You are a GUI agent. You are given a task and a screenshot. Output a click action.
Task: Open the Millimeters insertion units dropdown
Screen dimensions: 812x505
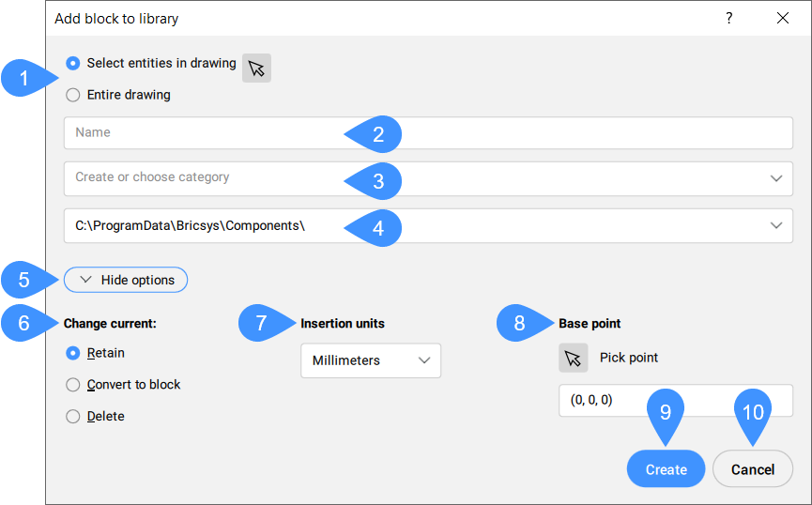(x=371, y=360)
